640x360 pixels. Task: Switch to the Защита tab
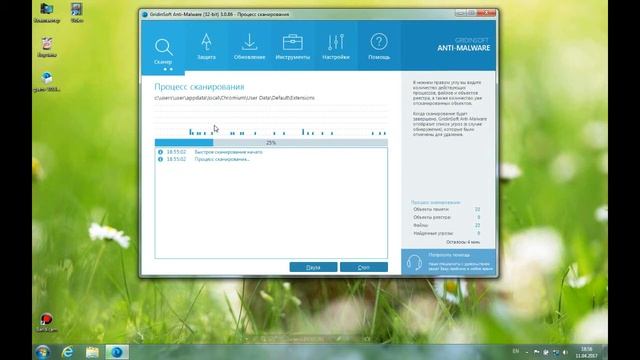click(x=206, y=46)
